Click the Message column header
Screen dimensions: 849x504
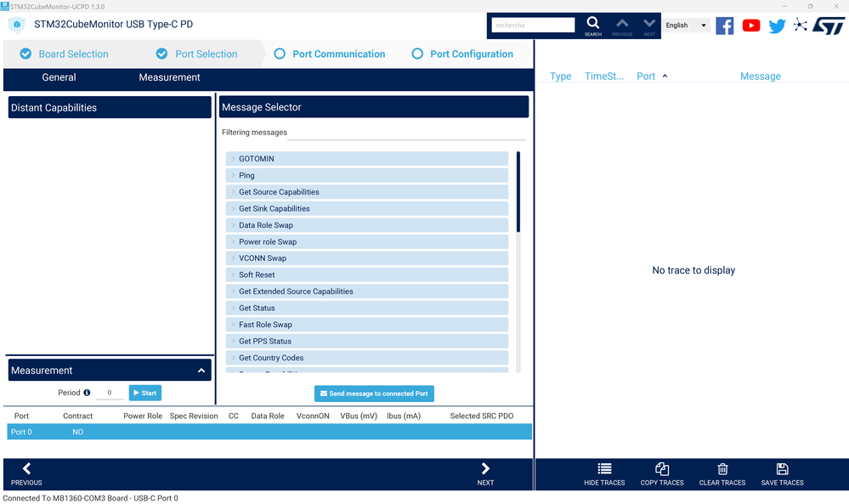[x=761, y=76]
